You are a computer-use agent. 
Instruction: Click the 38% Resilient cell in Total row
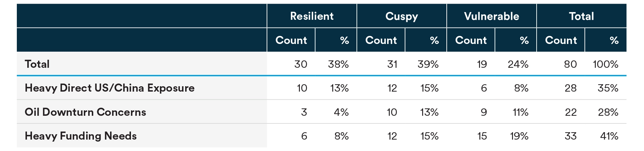338,64
